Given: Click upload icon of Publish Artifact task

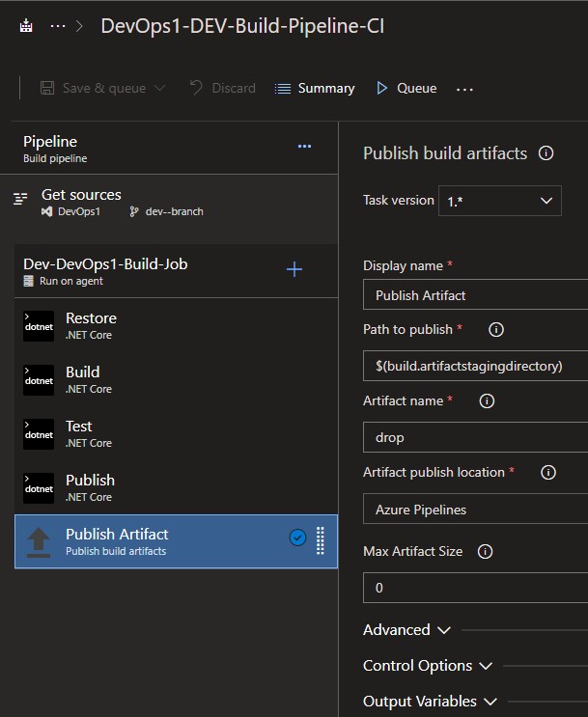Looking at the screenshot, I should [x=39, y=542].
